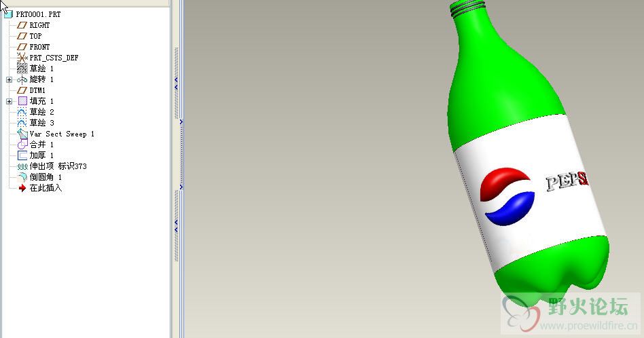This screenshot has height=338, width=644.
Task: Click the threaded bottle neck in the model
Action: [469, 8]
